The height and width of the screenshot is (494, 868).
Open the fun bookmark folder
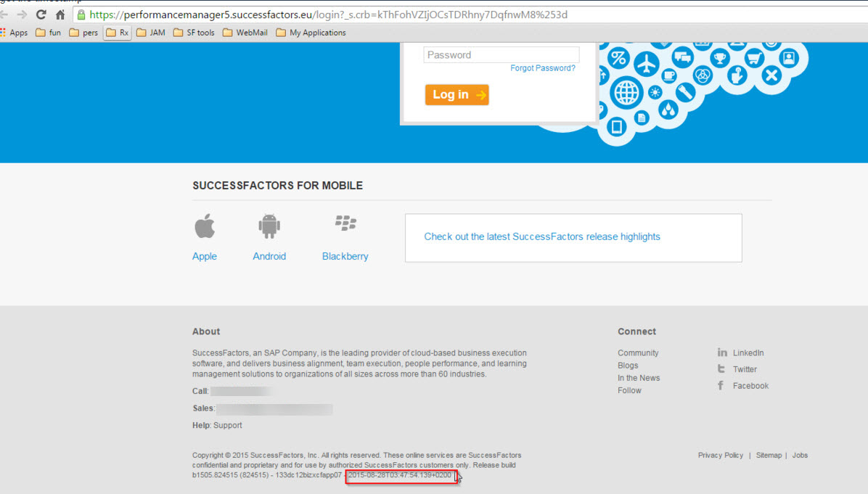pos(48,33)
